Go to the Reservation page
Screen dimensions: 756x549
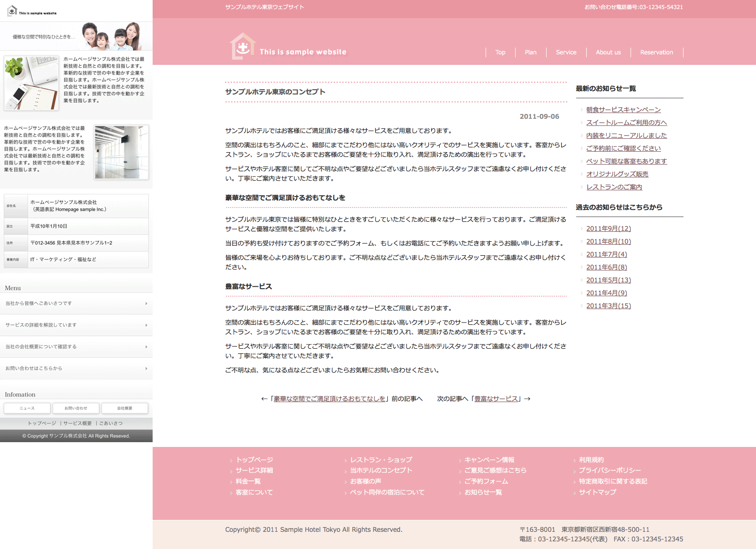(656, 52)
